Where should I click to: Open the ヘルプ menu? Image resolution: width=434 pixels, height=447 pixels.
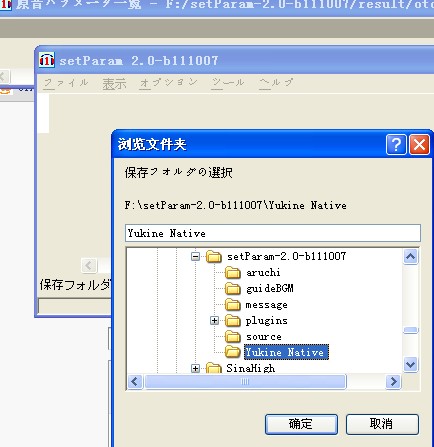(276, 83)
